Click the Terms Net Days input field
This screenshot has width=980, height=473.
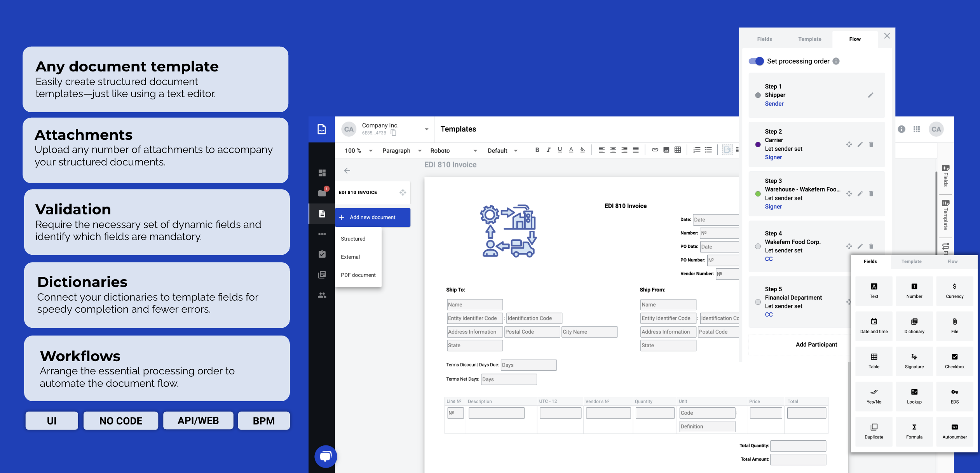coord(509,379)
